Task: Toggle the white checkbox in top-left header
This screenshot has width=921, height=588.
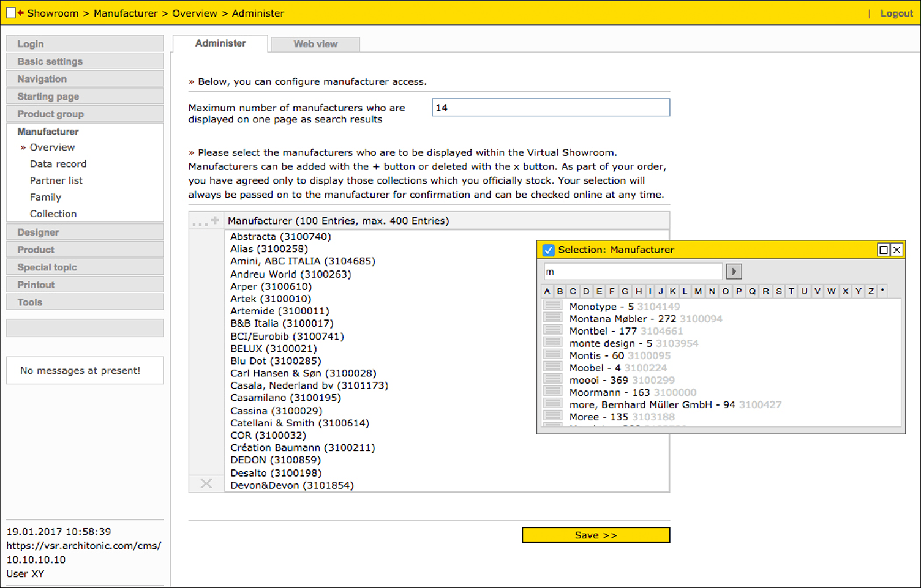Action: click(x=11, y=13)
